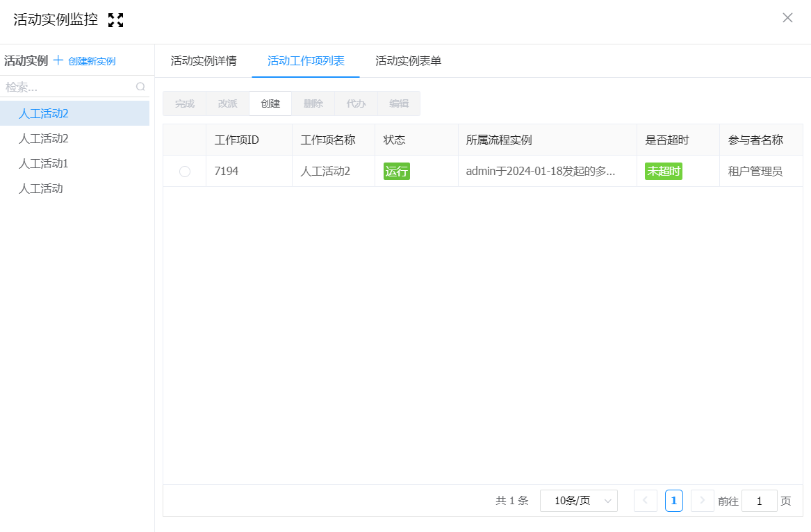
Task: Go to previous page arrow
Action: pos(645,501)
